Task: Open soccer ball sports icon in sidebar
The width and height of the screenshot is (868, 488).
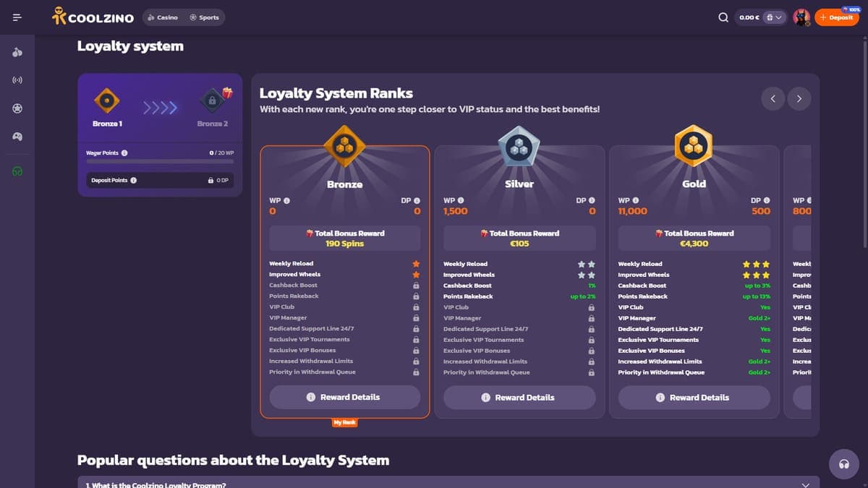Action: tap(17, 108)
